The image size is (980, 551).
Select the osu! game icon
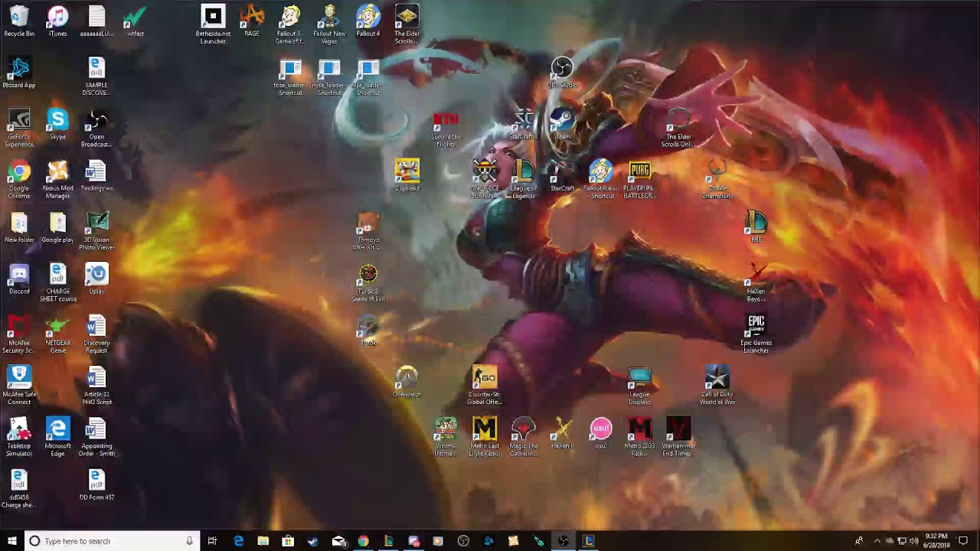(x=601, y=433)
